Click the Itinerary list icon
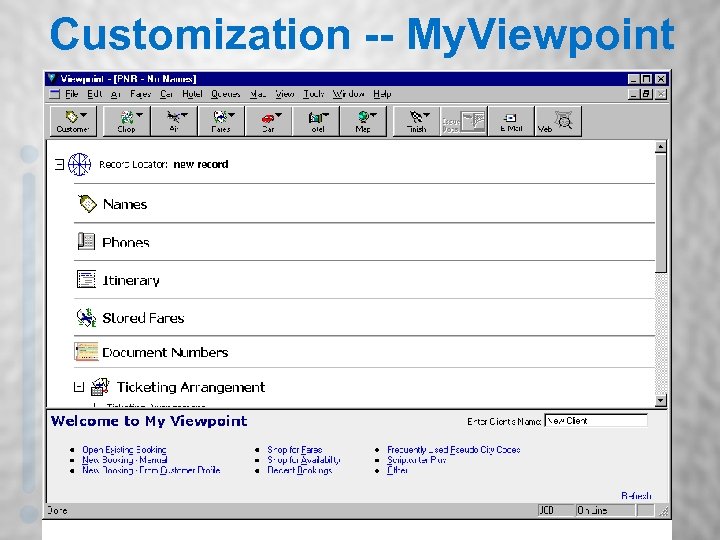This screenshot has height=540, width=720. [86, 279]
